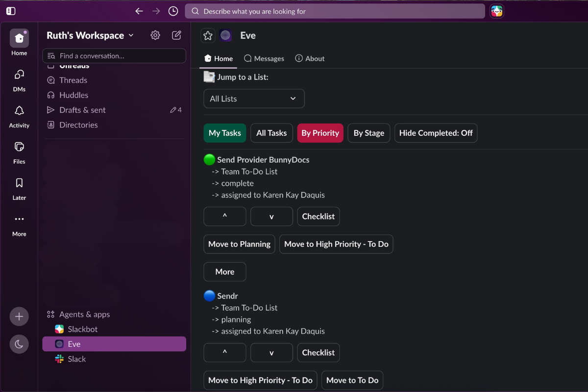Open DMs in left rail
The image size is (588, 392).
coord(19,80)
